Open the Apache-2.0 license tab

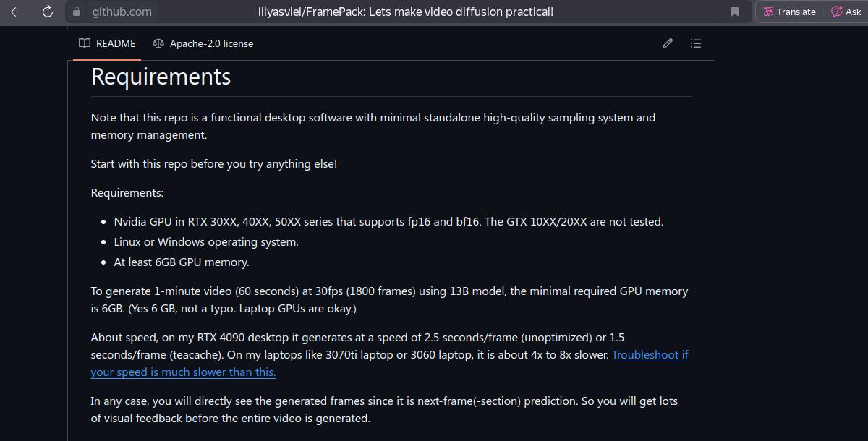pyautogui.click(x=211, y=43)
